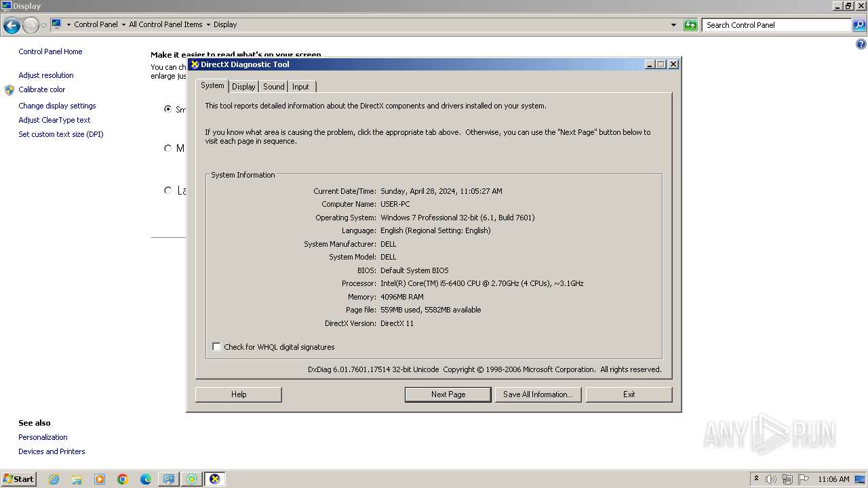
Task: Select the Smaller text size radio button
Action: 167,108
